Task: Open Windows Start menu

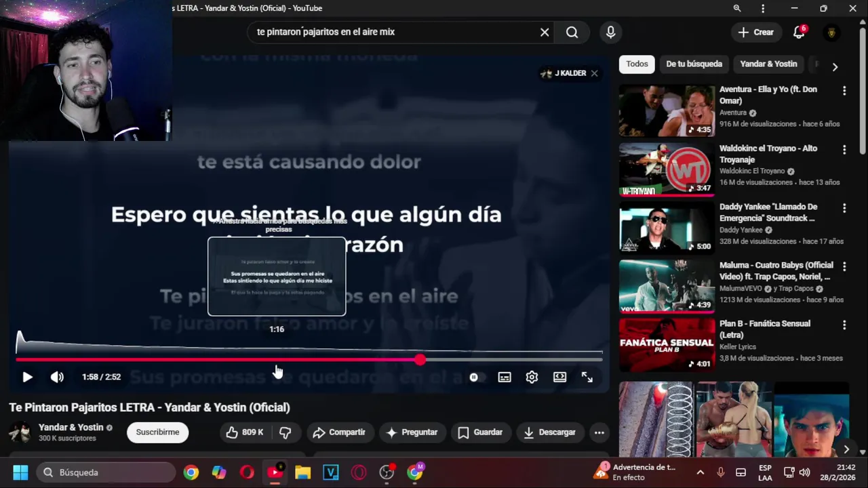Action: (x=20, y=472)
